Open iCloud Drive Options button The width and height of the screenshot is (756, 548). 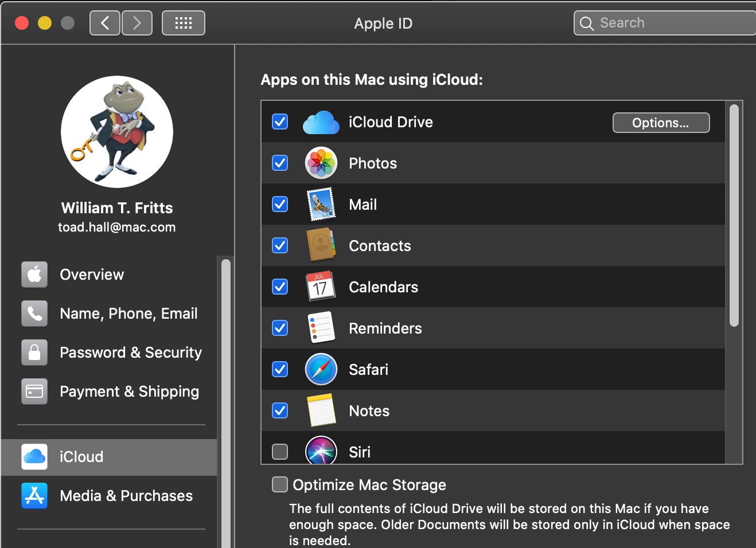click(x=661, y=123)
